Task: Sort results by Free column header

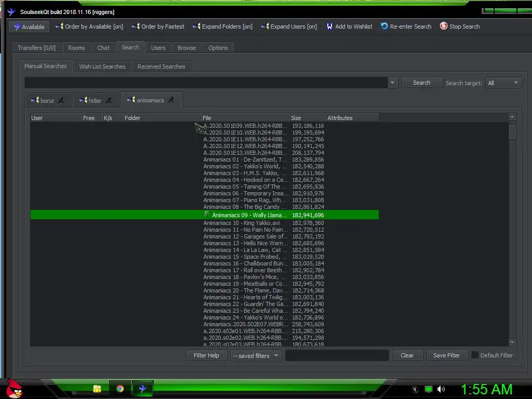Action: tap(92, 118)
